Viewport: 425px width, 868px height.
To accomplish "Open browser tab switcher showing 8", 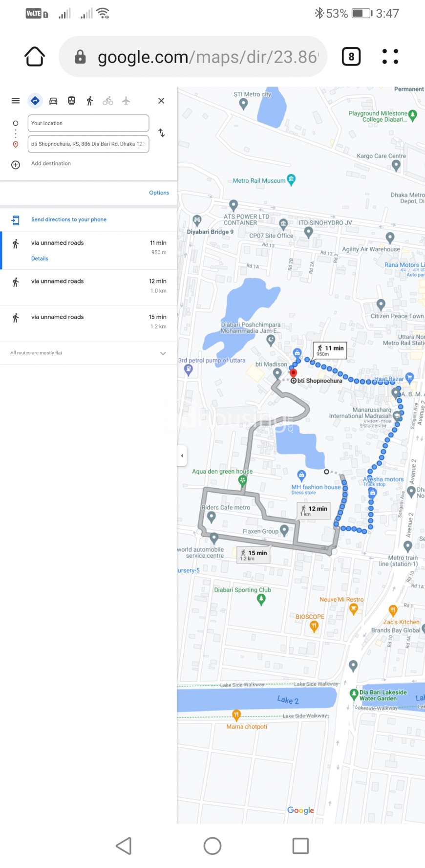I will (x=351, y=57).
